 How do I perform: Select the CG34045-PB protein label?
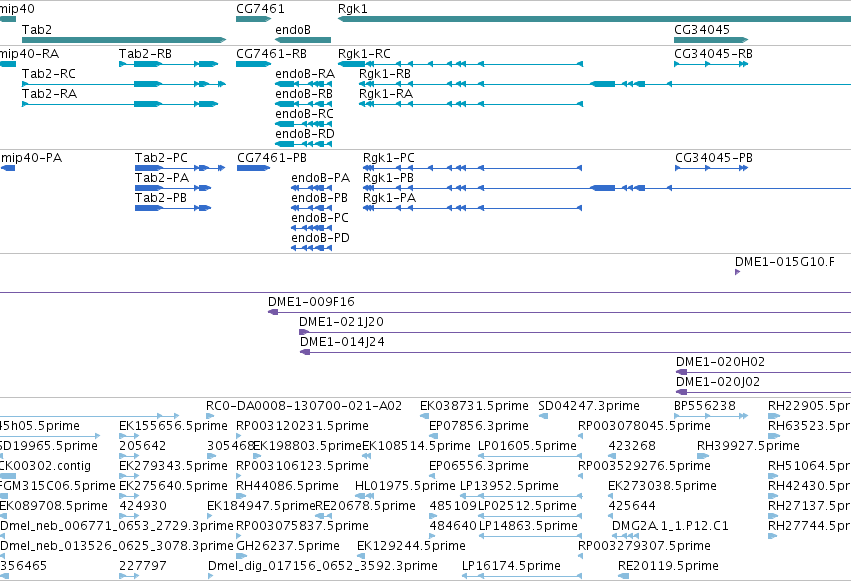point(714,158)
